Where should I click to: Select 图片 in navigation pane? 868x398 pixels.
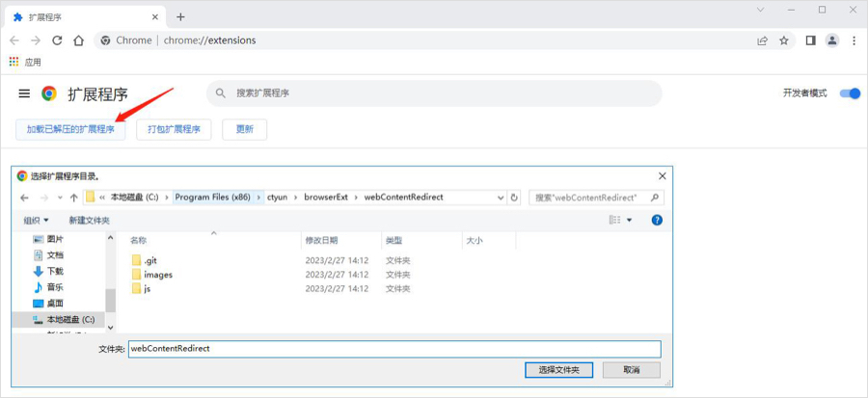click(48, 239)
